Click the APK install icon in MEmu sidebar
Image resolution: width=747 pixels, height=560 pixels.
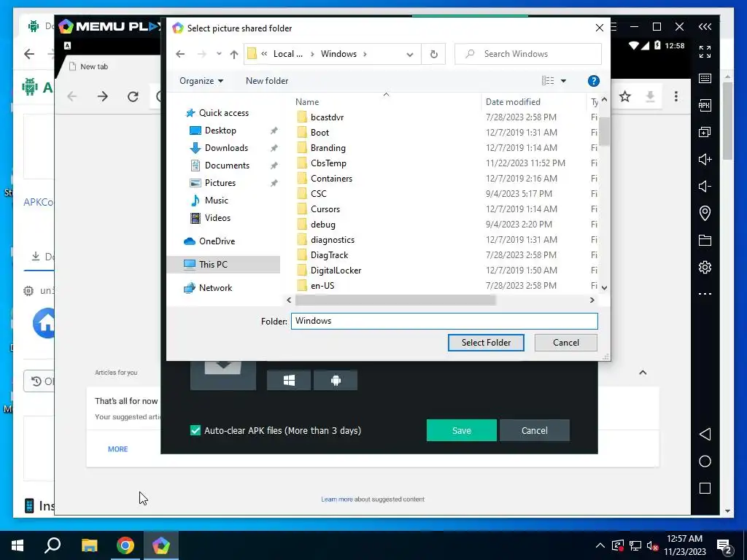705,105
